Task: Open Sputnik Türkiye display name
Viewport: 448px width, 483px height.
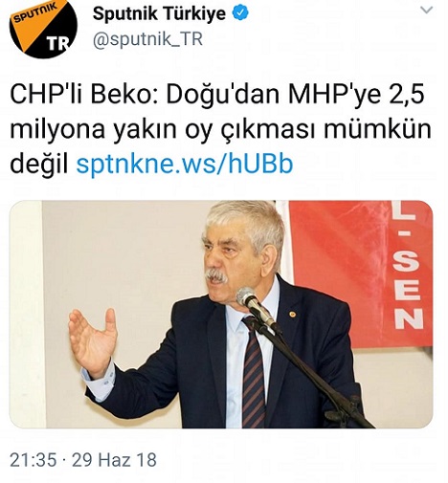Action: tap(159, 13)
